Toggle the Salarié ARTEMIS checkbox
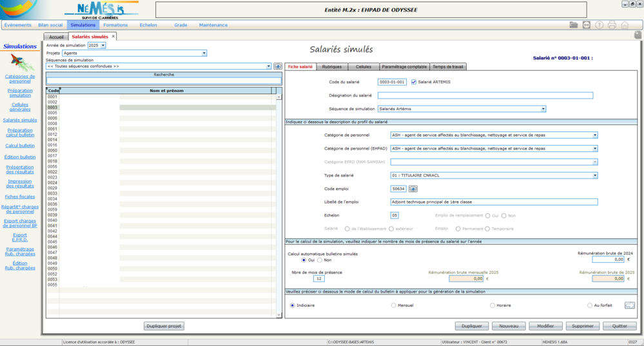Screen dimensions: 644x346 (414, 82)
